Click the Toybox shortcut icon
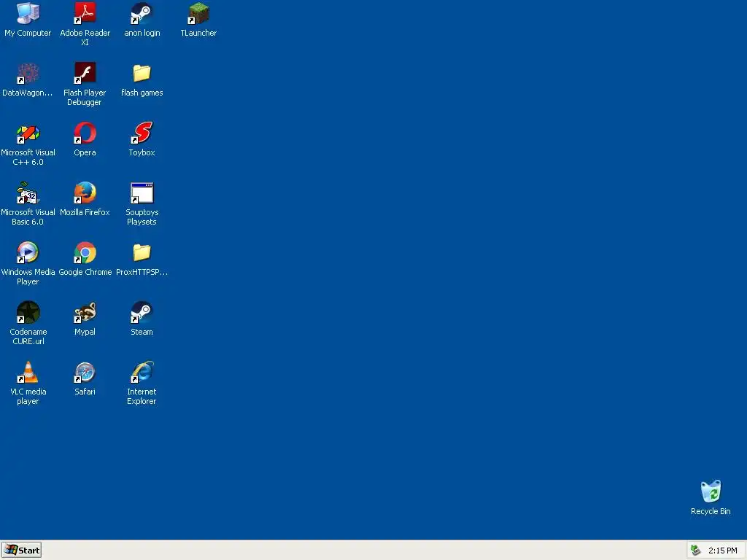This screenshot has height=560, width=747. tap(142, 133)
